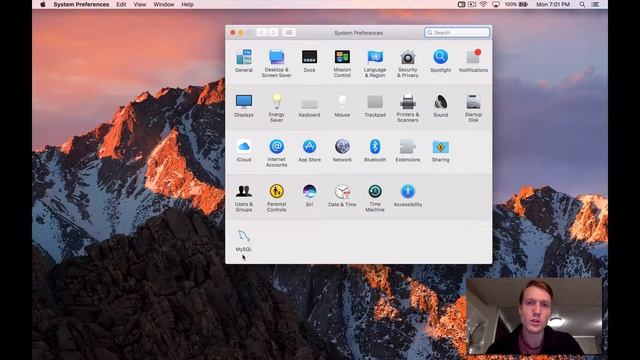
Task: Open the Help menu
Action: coord(187,4)
